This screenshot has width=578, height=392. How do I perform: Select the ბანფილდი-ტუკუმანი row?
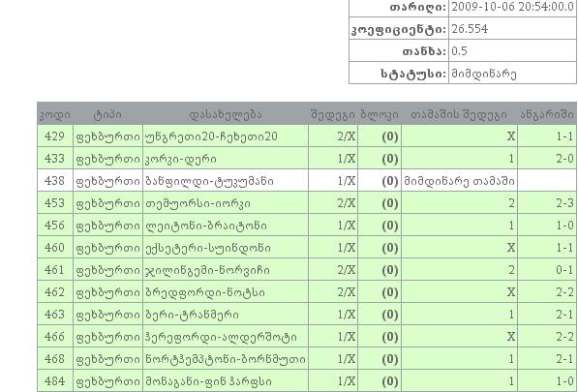click(307, 181)
